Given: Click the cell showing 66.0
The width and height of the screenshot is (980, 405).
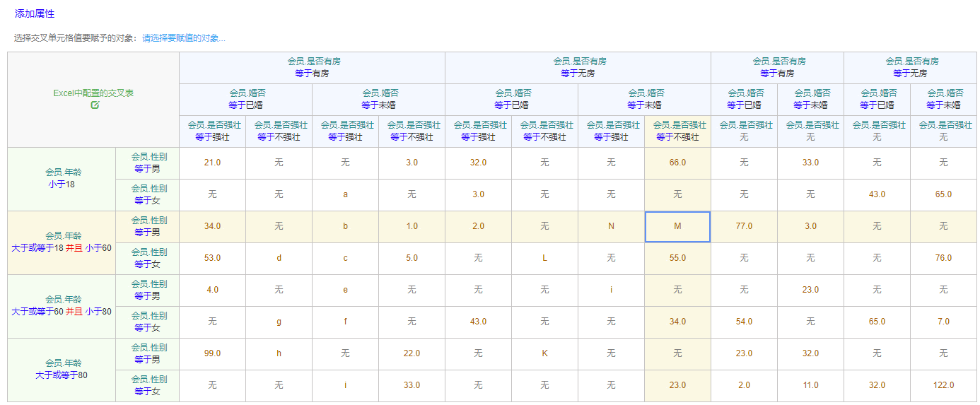Looking at the screenshot, I should 677,163.
